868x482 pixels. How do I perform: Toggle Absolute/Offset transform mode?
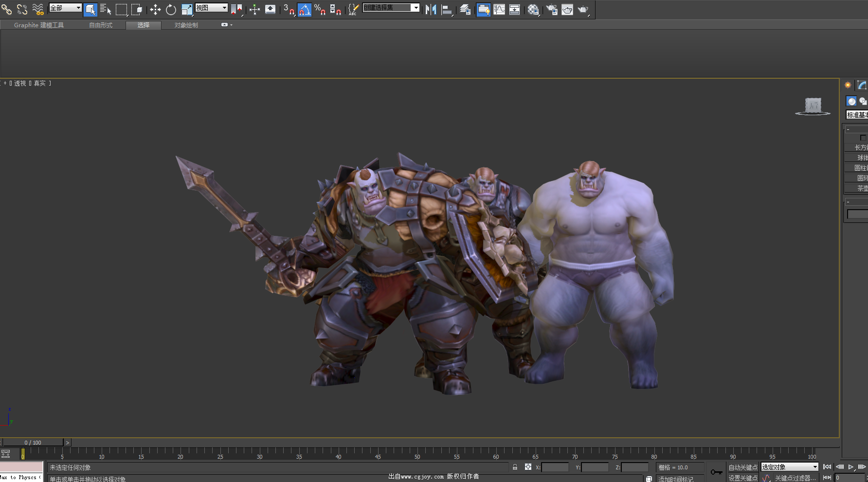[528, 467]
